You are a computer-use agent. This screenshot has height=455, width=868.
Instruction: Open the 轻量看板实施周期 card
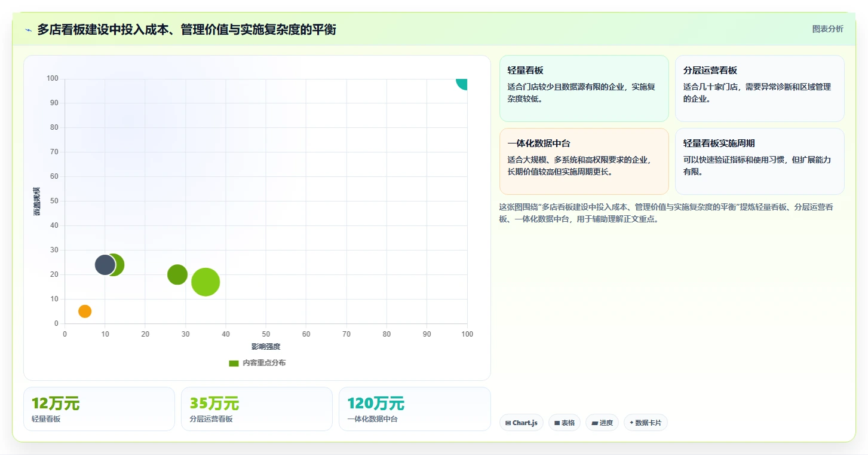point(759,161)
